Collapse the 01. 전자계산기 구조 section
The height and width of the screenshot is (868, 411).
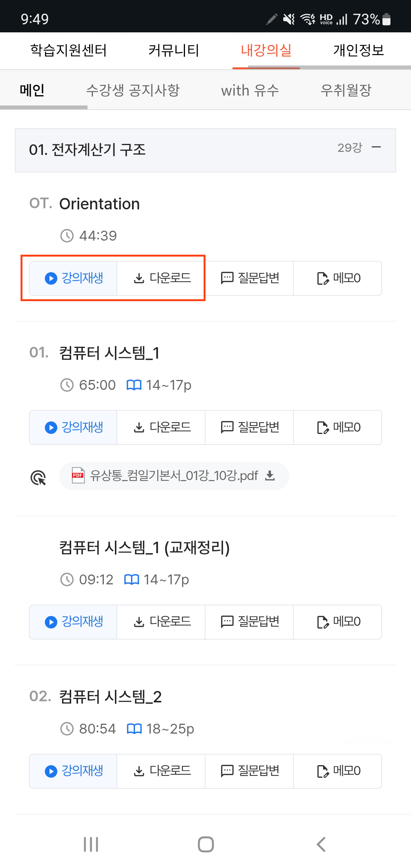(376, 147)
